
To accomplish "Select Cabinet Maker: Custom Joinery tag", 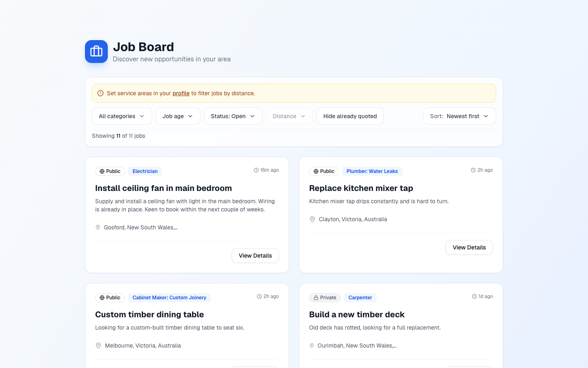I will pyautogui.click(x=169, y=298).
